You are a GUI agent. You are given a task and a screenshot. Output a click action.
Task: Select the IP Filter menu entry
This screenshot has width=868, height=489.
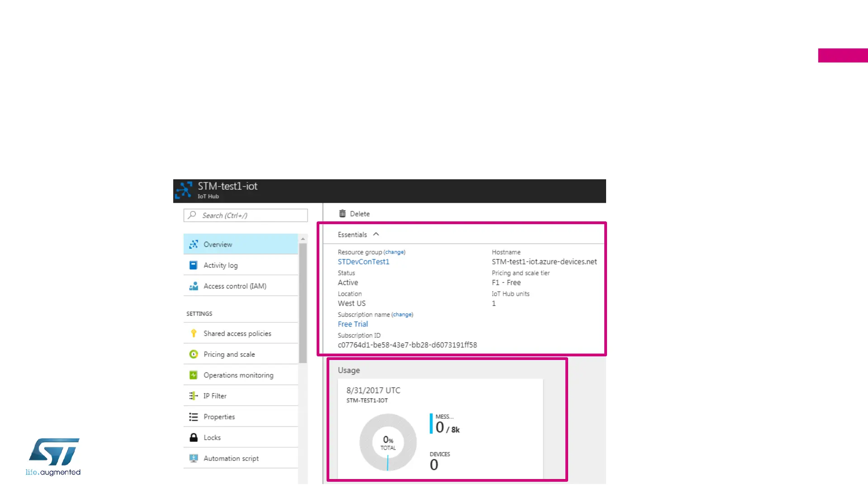point(241,396)
